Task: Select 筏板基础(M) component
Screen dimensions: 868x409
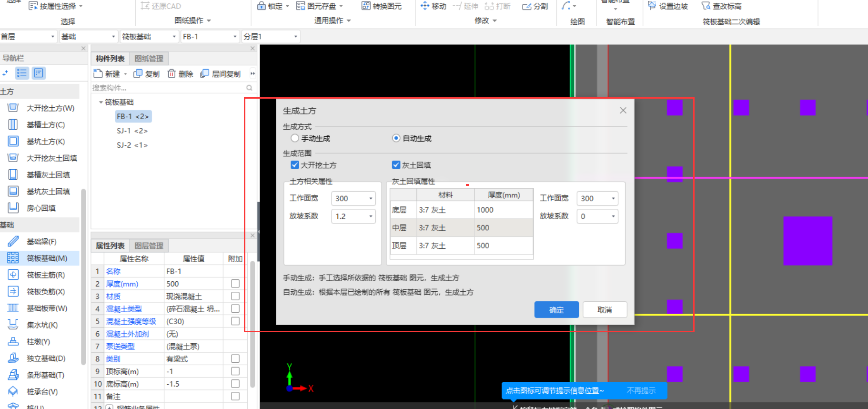Action: click(46, 258)
